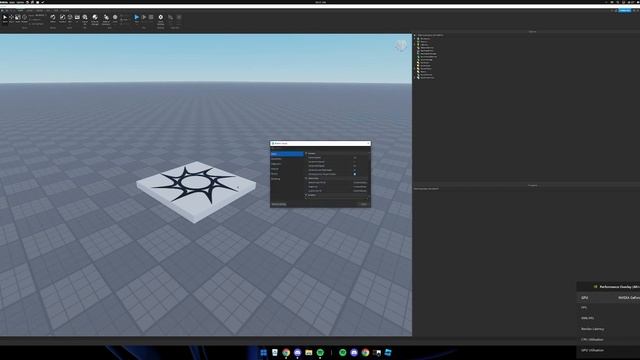Screen dimensions: 640x360
Task: Click the Close button in the settings dialog
Action: [x=363, y=204]
